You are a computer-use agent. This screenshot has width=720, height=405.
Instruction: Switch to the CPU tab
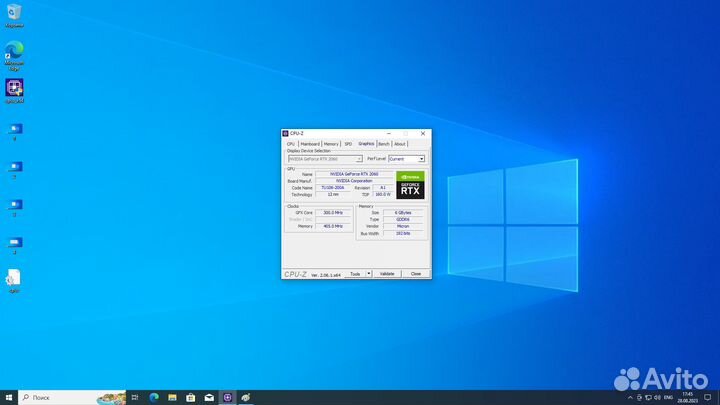tap(291, 144)
